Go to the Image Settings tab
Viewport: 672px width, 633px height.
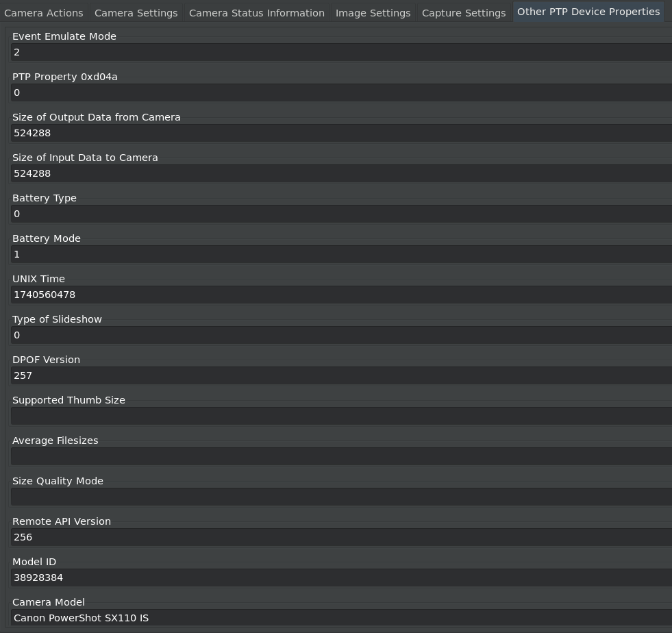click(373, 13)
